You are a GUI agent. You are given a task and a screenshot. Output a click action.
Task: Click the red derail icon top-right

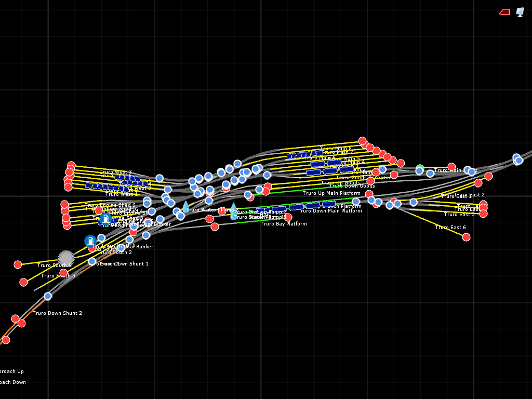(504, 12)
